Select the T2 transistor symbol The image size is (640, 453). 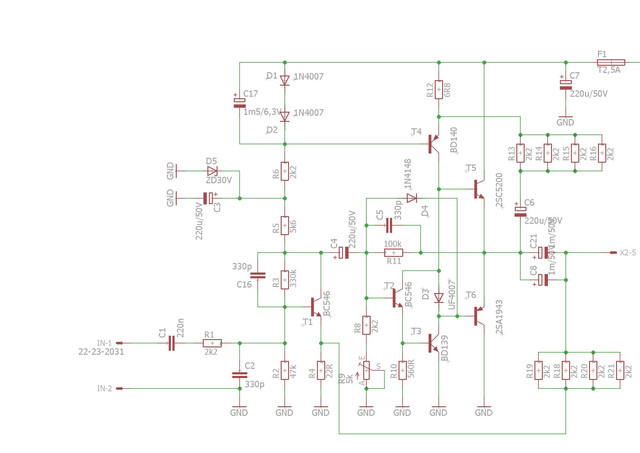tap(397, 298)
